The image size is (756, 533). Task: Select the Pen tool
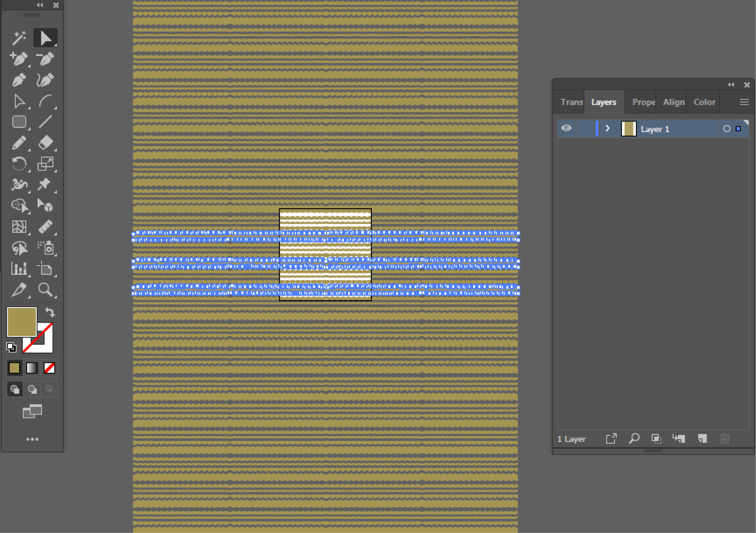[x=19, y=80]
